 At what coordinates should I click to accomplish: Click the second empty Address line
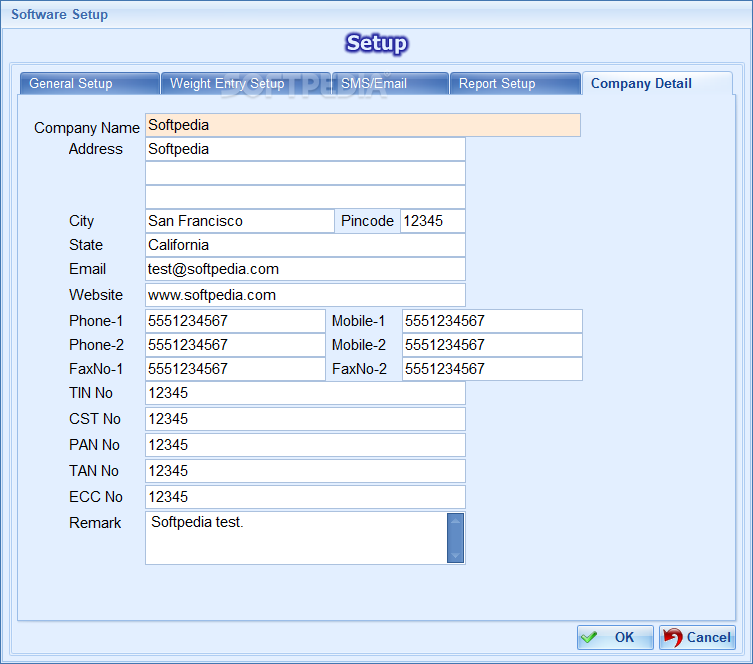[x=305, y=173]
